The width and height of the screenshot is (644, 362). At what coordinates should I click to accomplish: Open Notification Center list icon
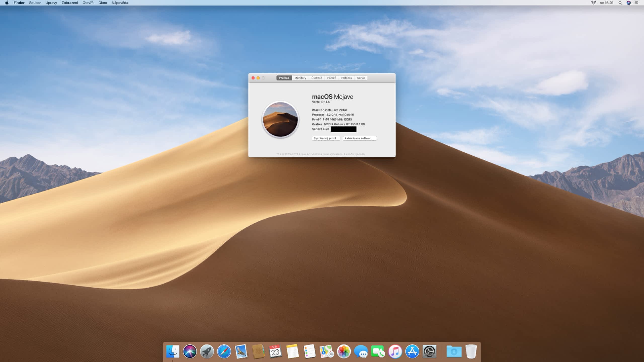pyautogui.click(x=636, y=3)
